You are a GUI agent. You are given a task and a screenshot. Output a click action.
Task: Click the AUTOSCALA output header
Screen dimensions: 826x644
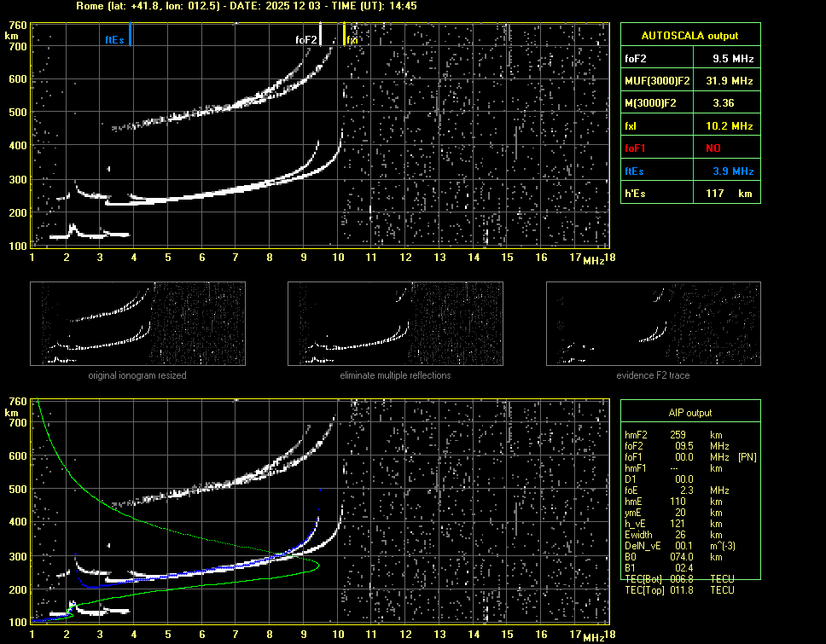coord(689,36)
